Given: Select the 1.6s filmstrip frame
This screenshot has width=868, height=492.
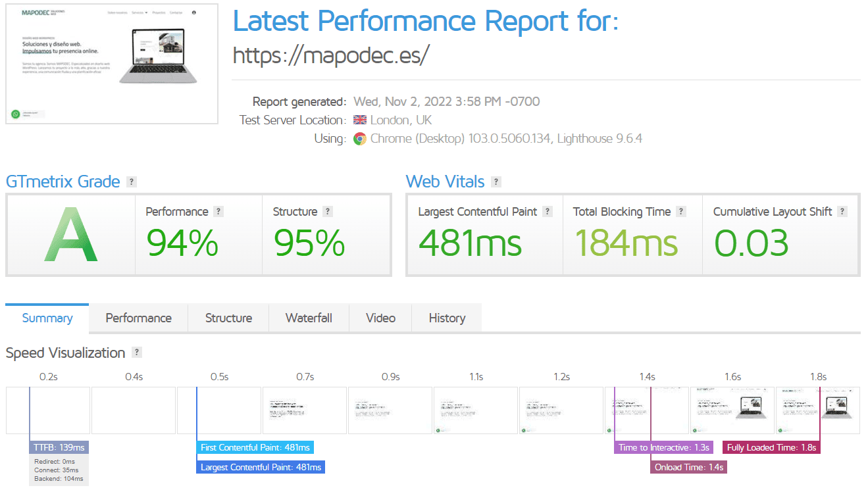Looking at the screenshot, I should (732, 410).
